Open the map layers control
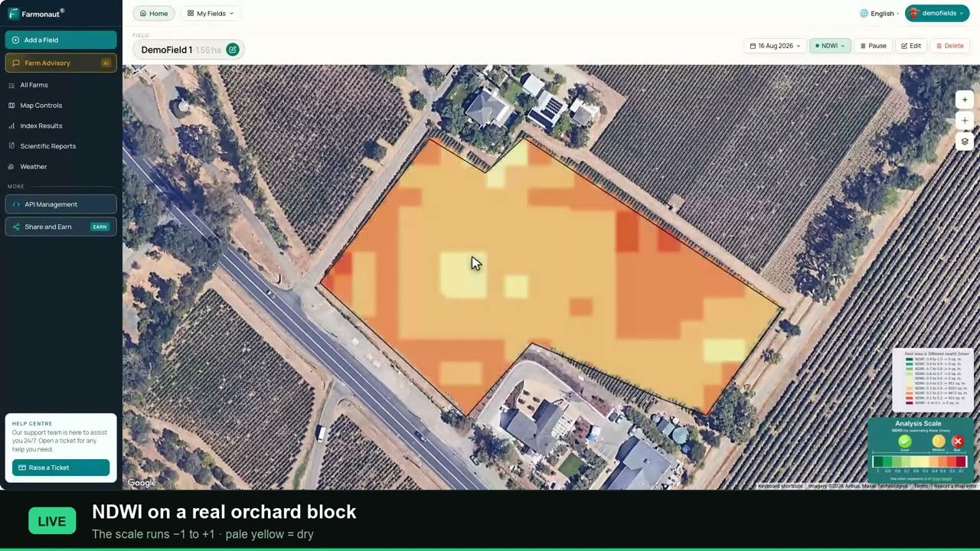This screenshot has width=980, height=551. click(965, 142)
